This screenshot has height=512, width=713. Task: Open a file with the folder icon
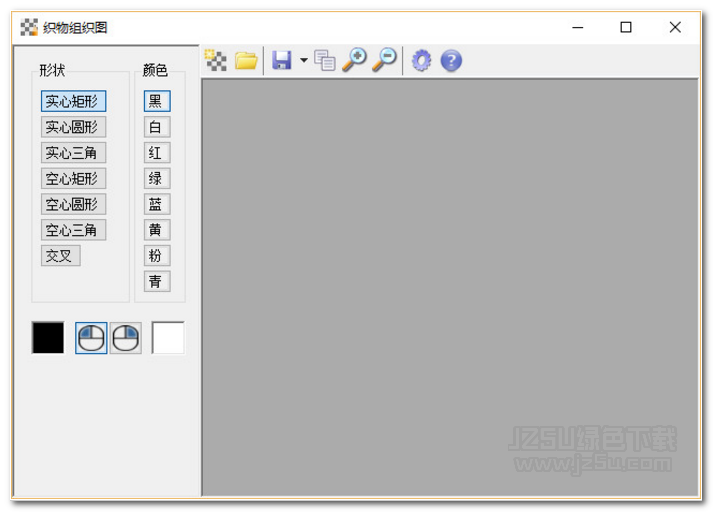click(246, 60)
